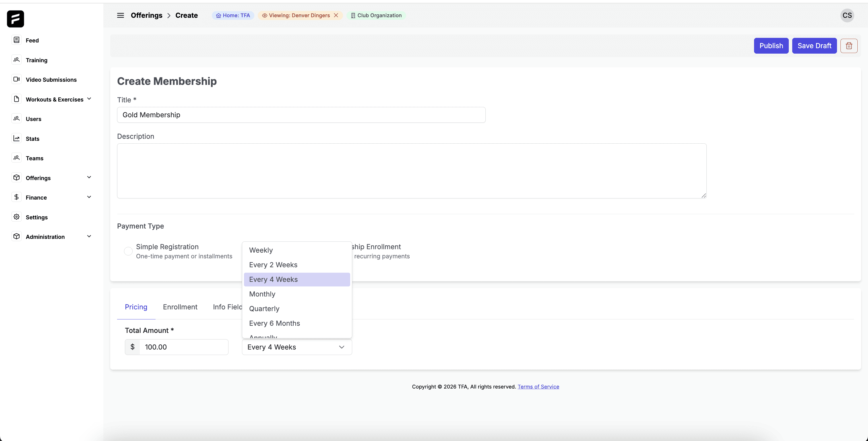Expand Workouts & Exercises submenu
The image size is (868, 441).
[x=89, y=99]
